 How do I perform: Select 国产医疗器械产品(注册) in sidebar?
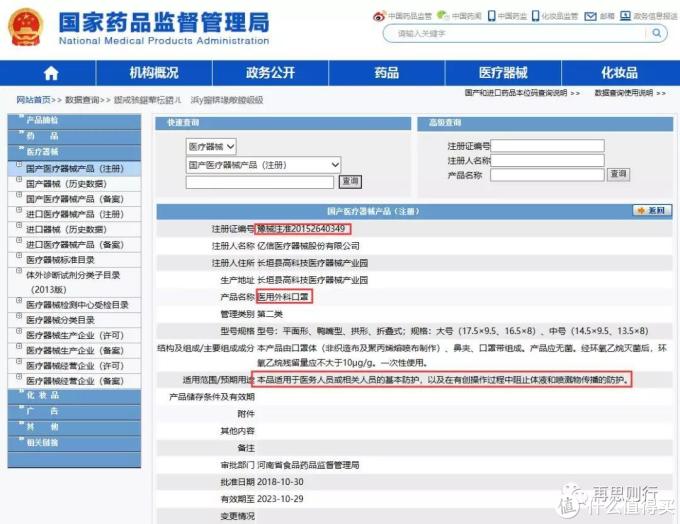tap(75, 169)
